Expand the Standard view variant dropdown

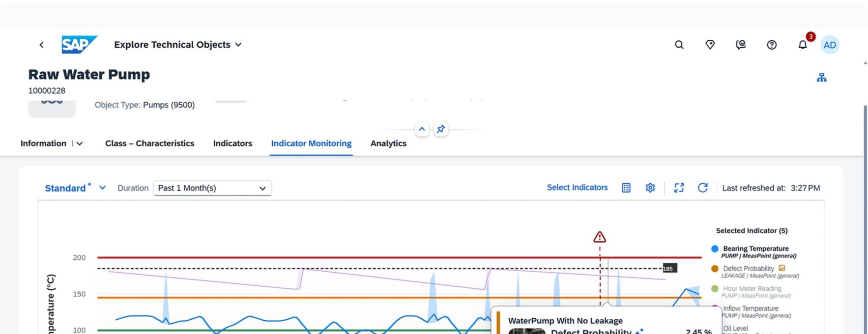102,188
